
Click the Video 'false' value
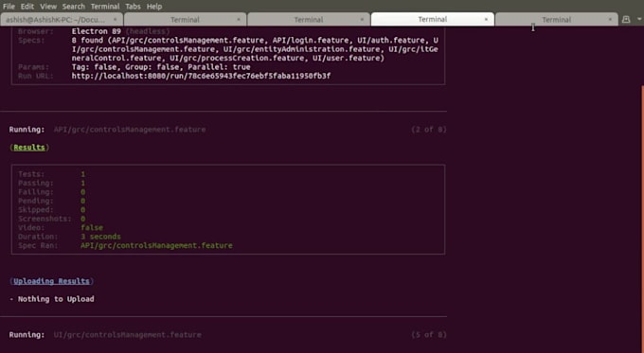pyautogui.click(x=92, y=227)
